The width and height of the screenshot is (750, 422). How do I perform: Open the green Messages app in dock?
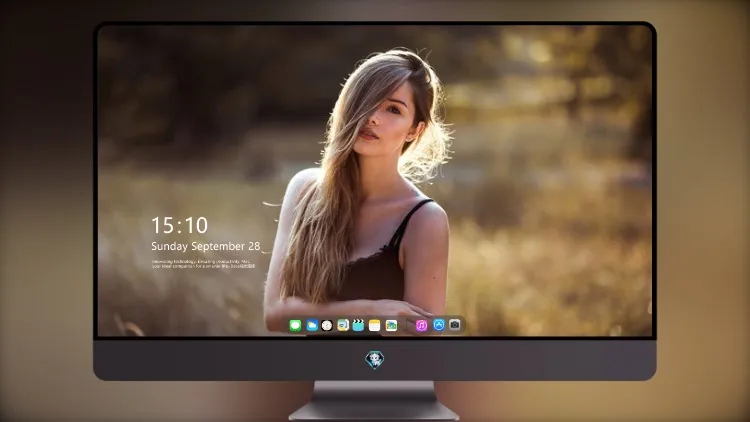tap(295, 326)
